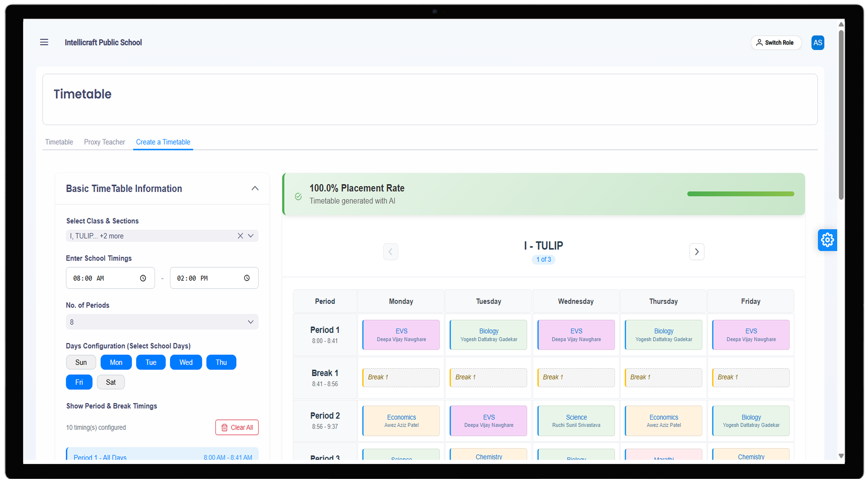This screenshot has height=479, width=868.
Task: Click the AS profile avatar
Action: tap(818, 42)
